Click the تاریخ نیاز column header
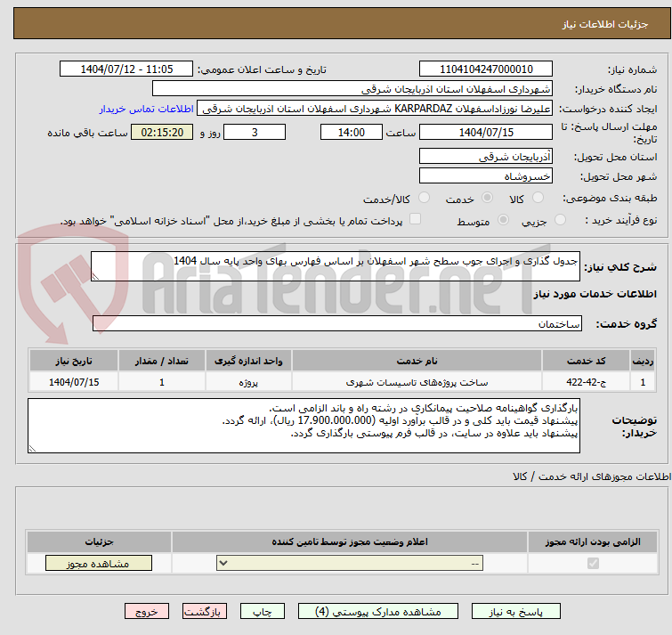The height and width of the screenshot is (635, 672). 74,361
